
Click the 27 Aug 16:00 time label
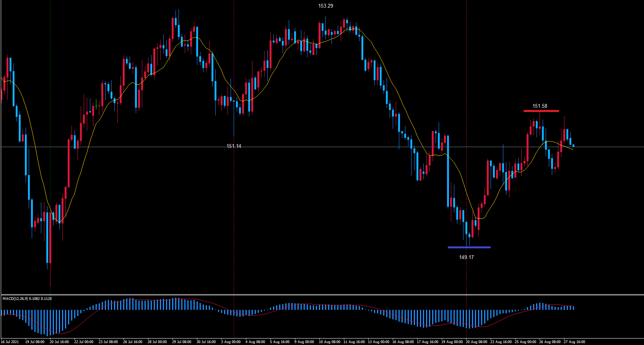574,342
